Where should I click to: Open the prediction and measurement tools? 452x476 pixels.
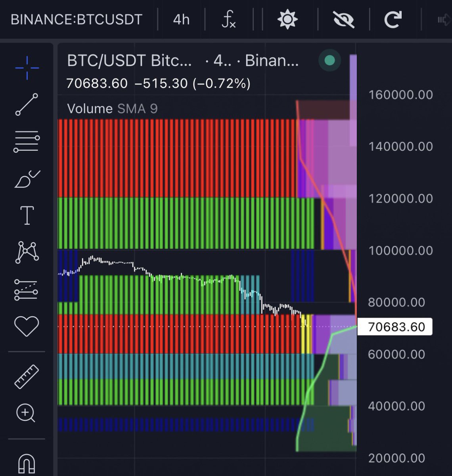point(26,291)
